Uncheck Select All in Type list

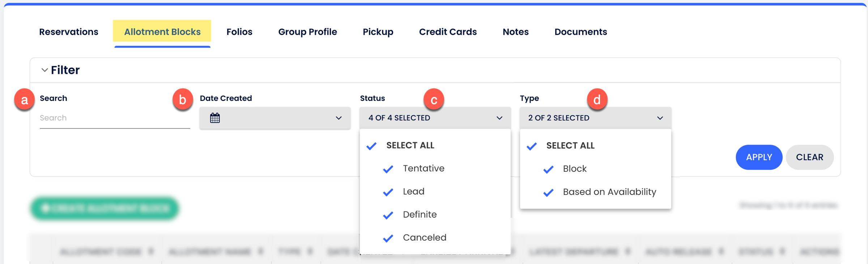tap(532, 146)
